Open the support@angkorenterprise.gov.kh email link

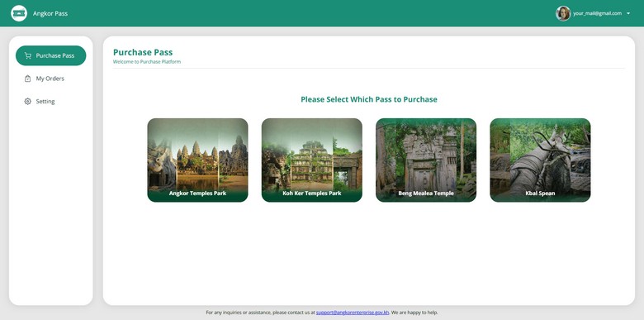point(353,313)
